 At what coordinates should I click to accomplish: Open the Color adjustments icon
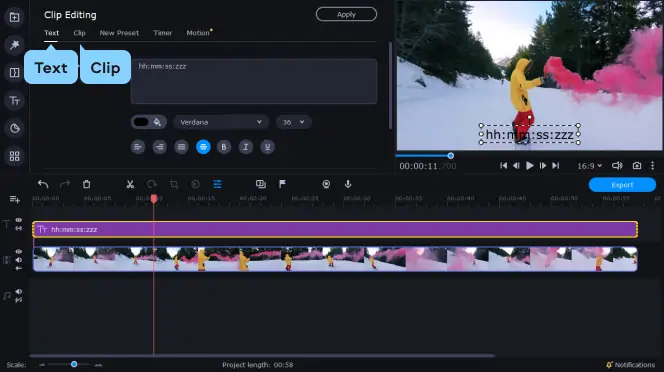coord(195,184)
